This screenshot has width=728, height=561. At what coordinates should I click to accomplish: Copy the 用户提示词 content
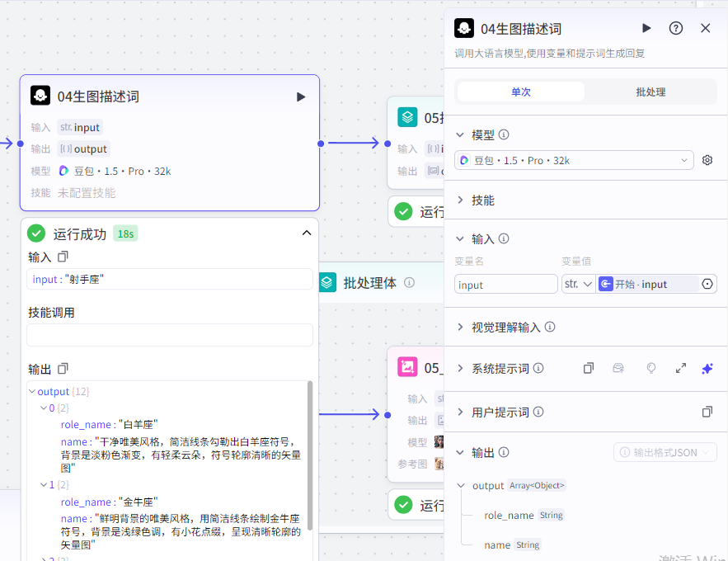tap(707, 412)
